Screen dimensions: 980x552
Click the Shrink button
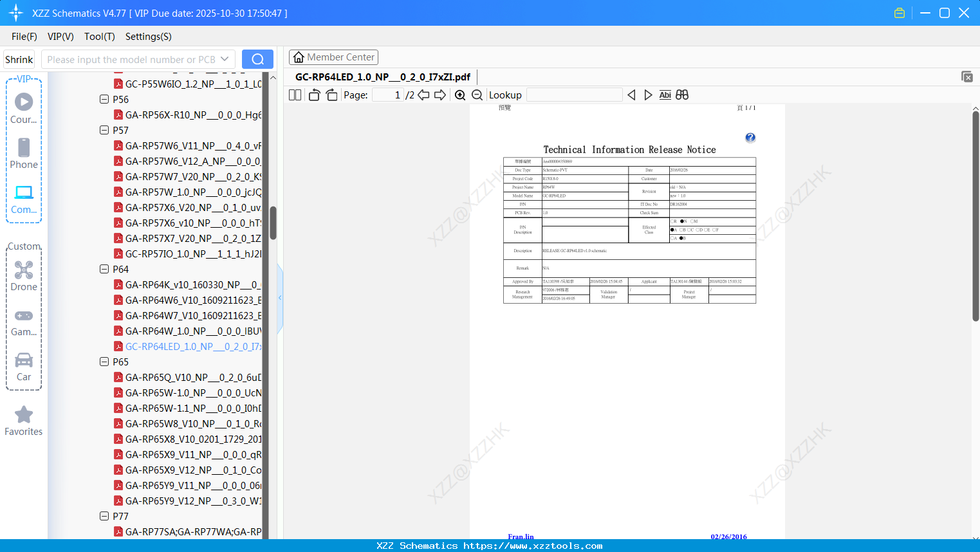(19, 59)
